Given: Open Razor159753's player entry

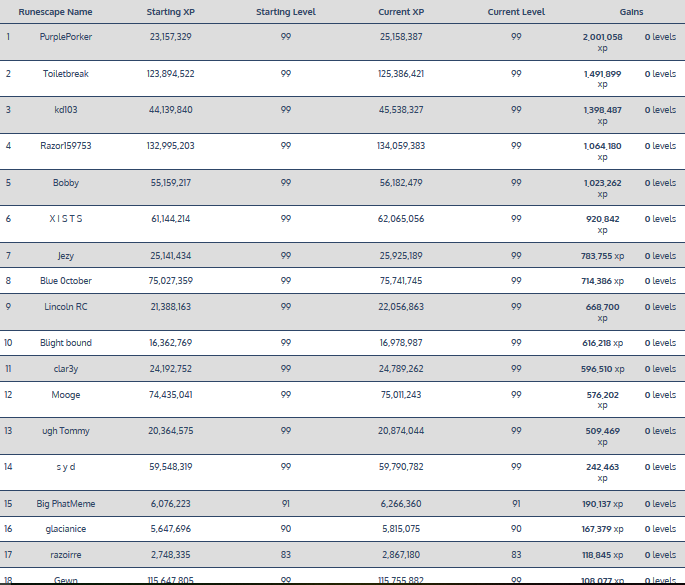Looking at the screenshot, I should pos(66,146).
